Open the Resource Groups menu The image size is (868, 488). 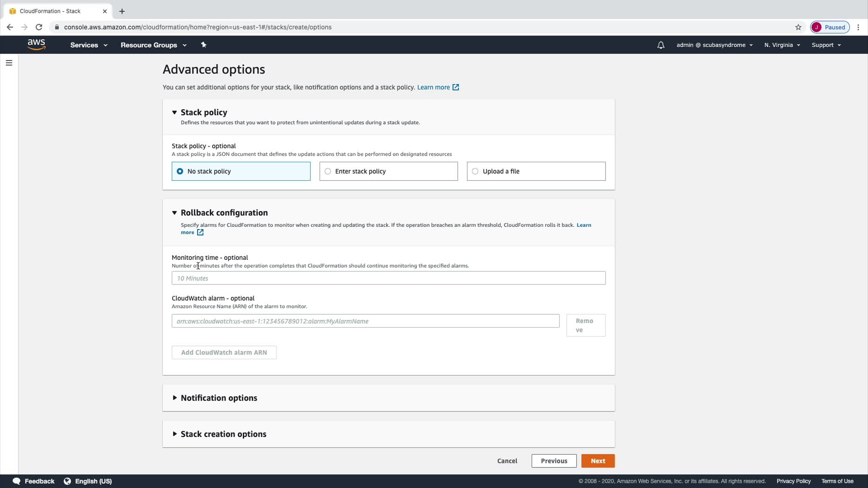(153, 45)
